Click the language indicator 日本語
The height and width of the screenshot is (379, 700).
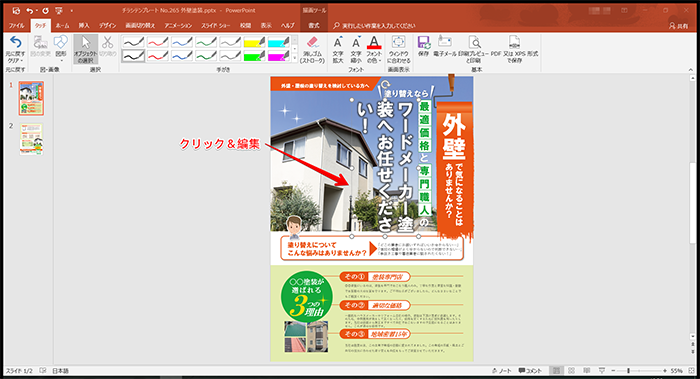pos(61,371)
